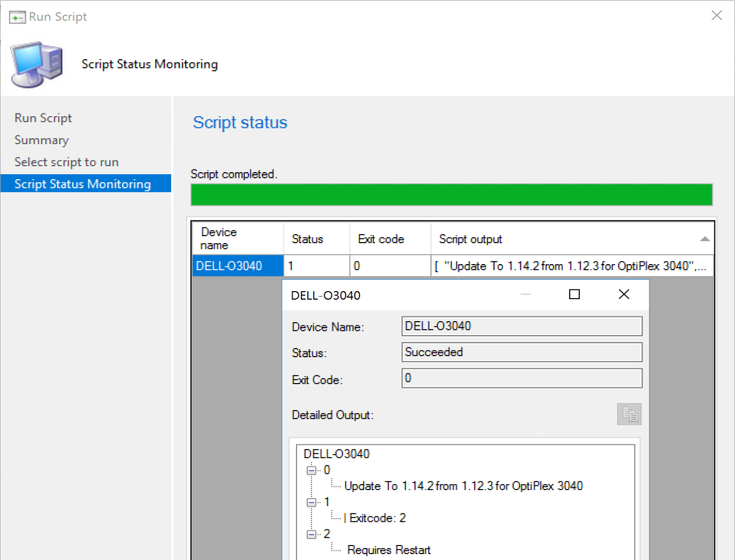The height and width of the screenshot is (560, 735).
Task: Collapse tree node 2 in detailed output
Action: (x=311, y=534)
